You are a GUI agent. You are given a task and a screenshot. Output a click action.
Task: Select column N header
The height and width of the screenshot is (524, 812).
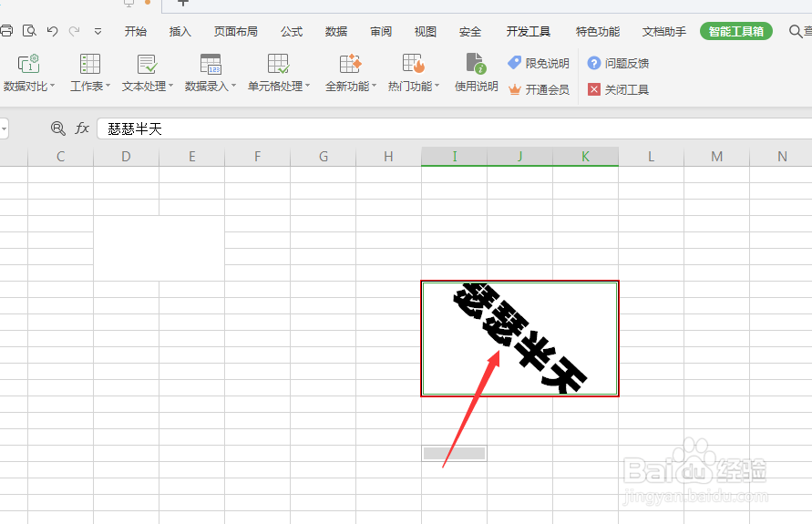pyautogui.click(x=781, y=157)
